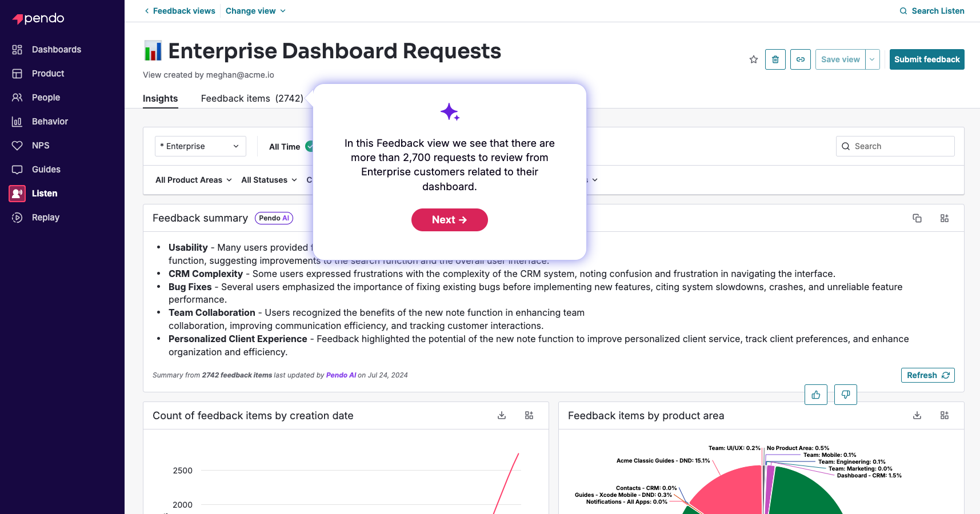Screen dimensions: 980x514
Task: Give thumbs down to summary
Action: tap(846, 395)
